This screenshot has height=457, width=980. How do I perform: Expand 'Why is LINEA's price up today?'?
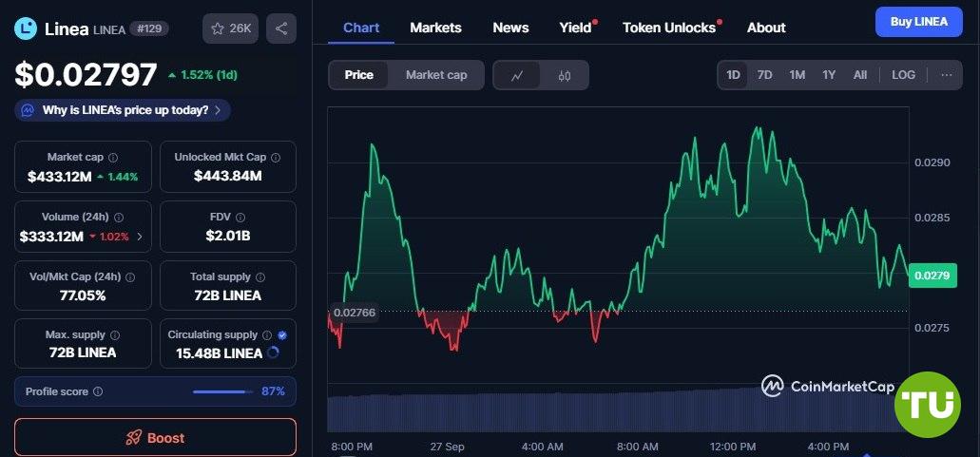pos(123,110)
